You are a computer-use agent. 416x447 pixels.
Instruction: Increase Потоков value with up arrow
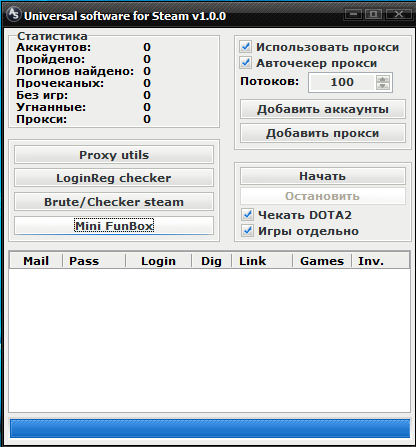[383, 79]
